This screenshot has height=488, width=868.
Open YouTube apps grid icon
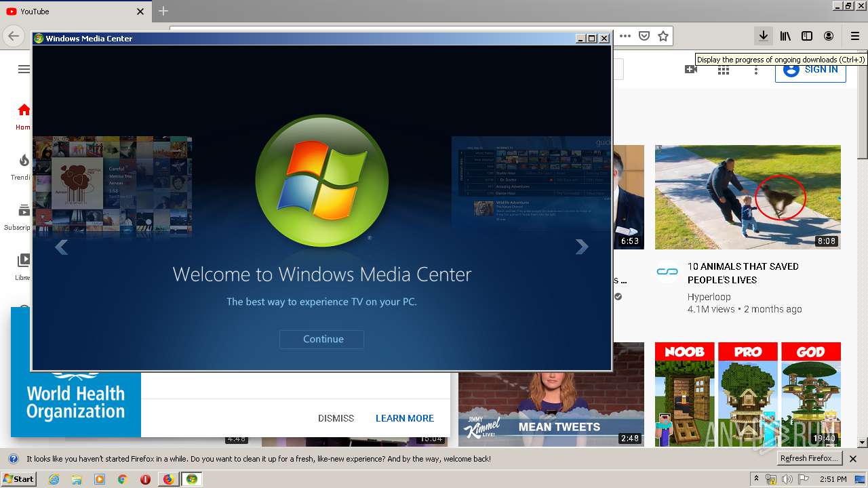[724, 69]
